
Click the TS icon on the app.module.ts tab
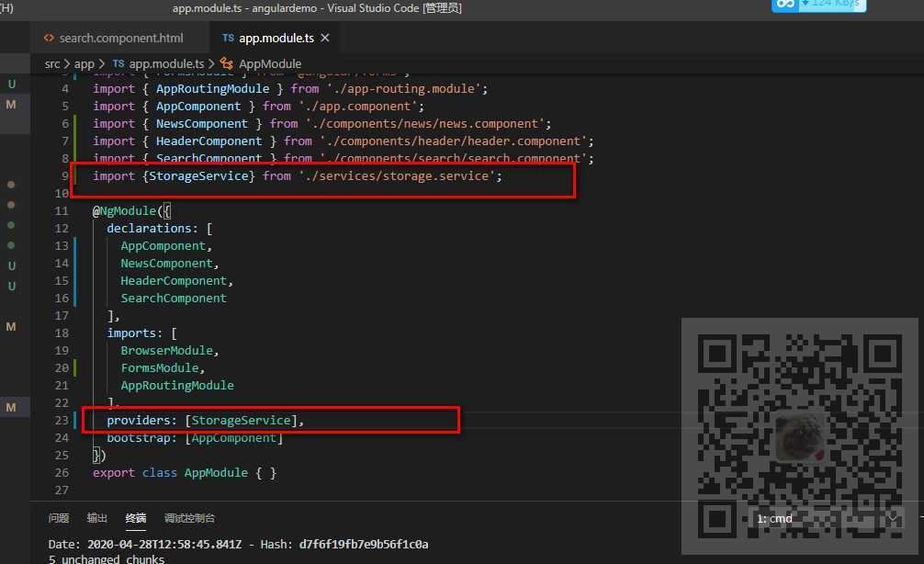228,39
